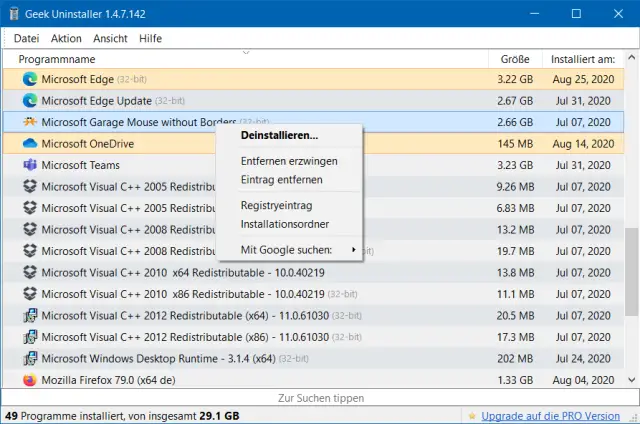Click the PRO upgrade star icon
The image size is (640, 424).
point(471,415)
